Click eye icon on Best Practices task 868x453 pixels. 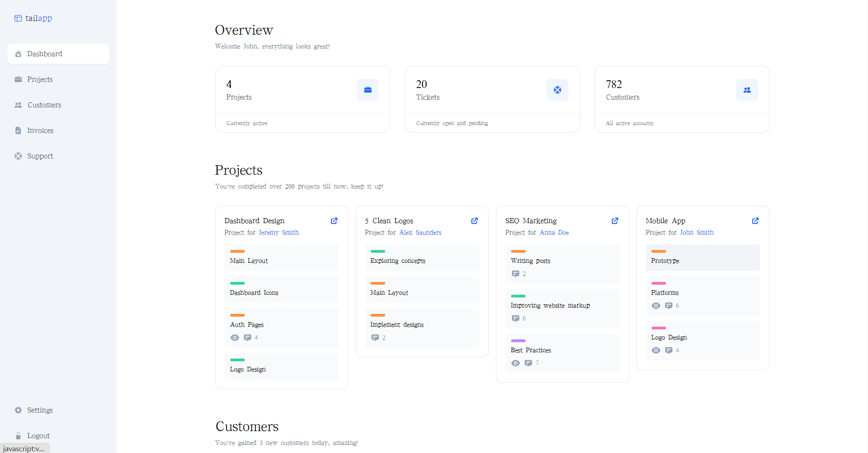[x=516, y=363]
